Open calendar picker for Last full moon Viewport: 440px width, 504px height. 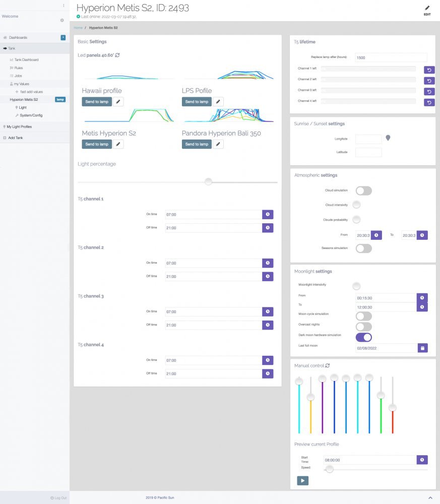[422, 348]
